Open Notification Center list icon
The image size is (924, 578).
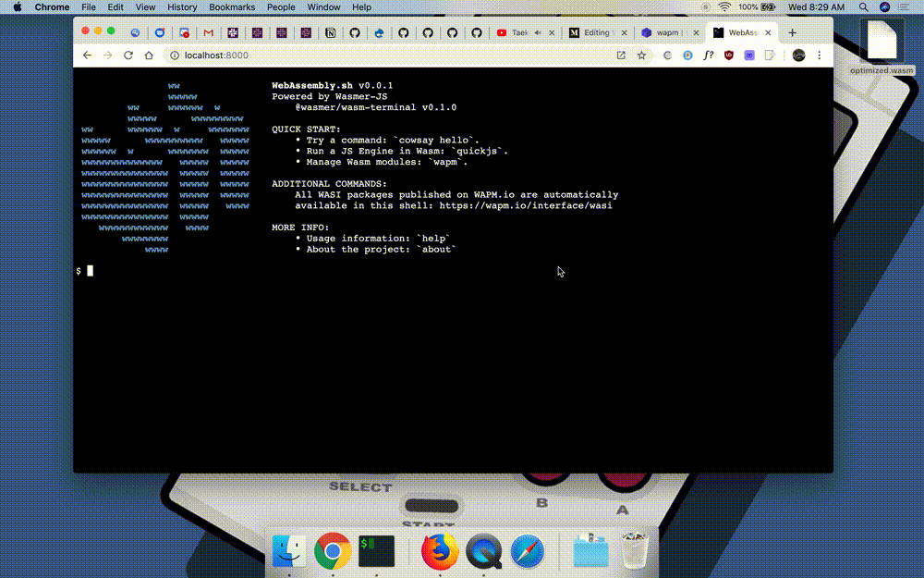click(x=904, y=7)
